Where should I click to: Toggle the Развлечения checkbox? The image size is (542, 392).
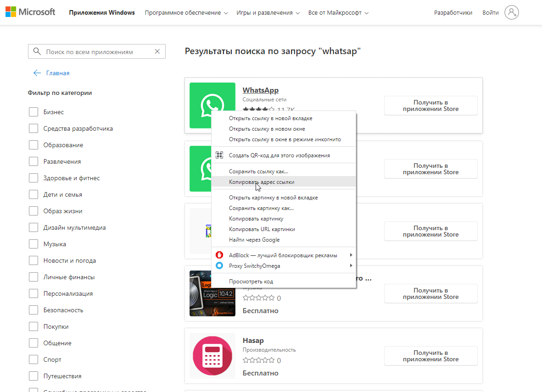point(34,161)
